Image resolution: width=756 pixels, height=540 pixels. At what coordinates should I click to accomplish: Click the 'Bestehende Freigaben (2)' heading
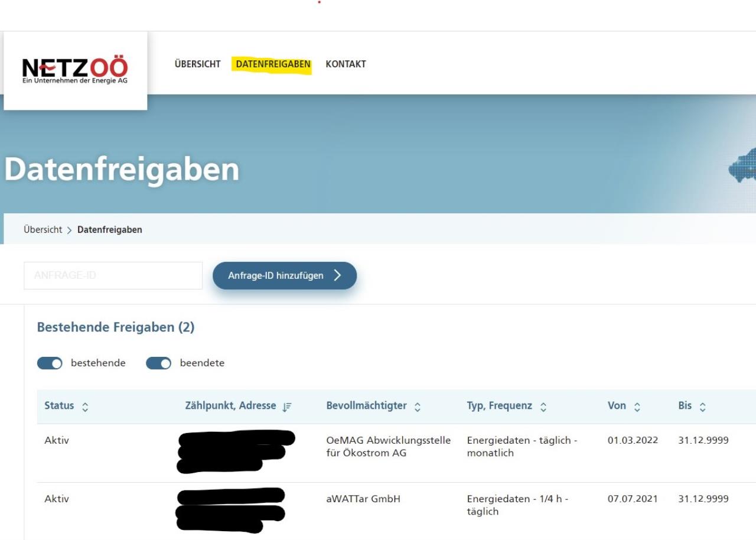(x=116, y=327)
